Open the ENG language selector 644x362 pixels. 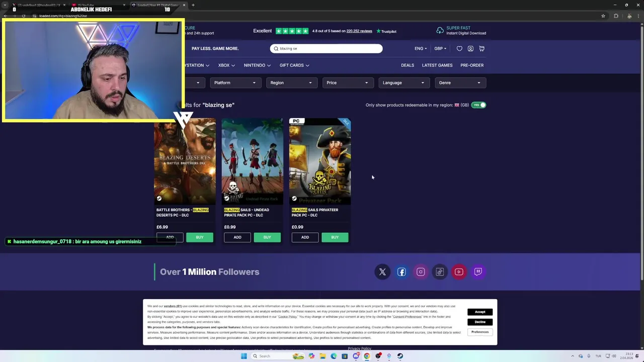[421, 49]
